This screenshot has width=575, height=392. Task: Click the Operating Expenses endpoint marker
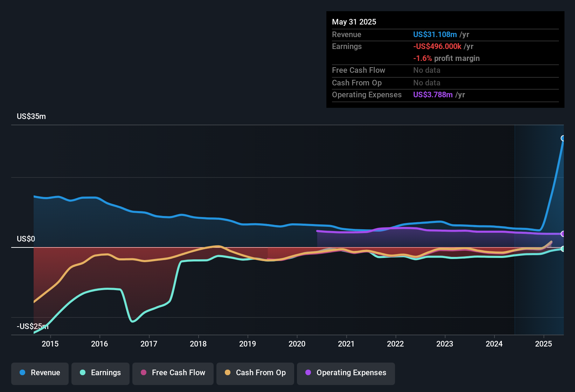coord(563,234)
